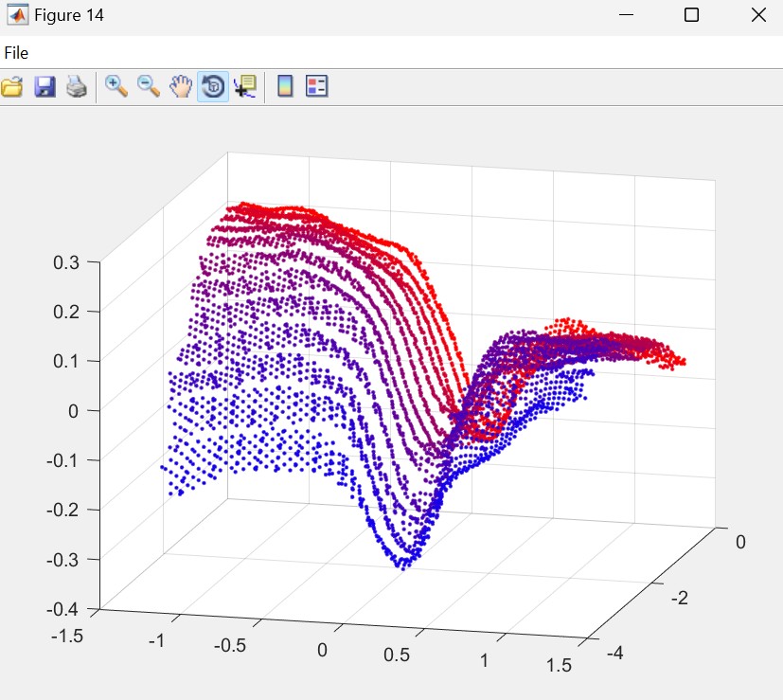
Task: Click the -1.5 tick label on horizontal axis
Action: (66, 635)
